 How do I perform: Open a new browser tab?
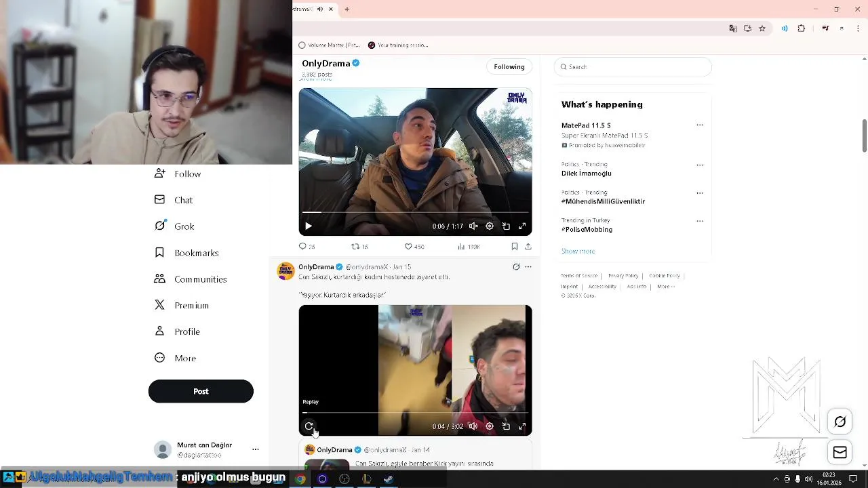pos(347,9)
